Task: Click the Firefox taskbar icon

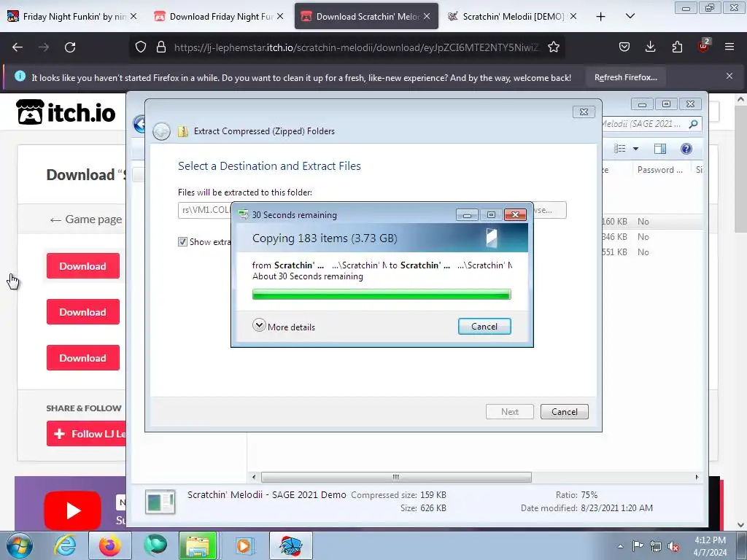Action: pyautogui.click(x=110, y=545)
